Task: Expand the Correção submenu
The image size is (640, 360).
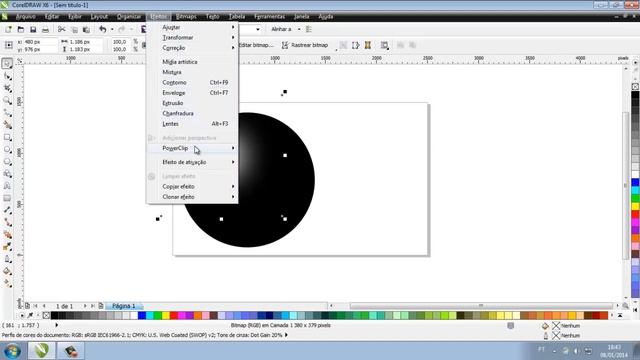Action: 192,48
